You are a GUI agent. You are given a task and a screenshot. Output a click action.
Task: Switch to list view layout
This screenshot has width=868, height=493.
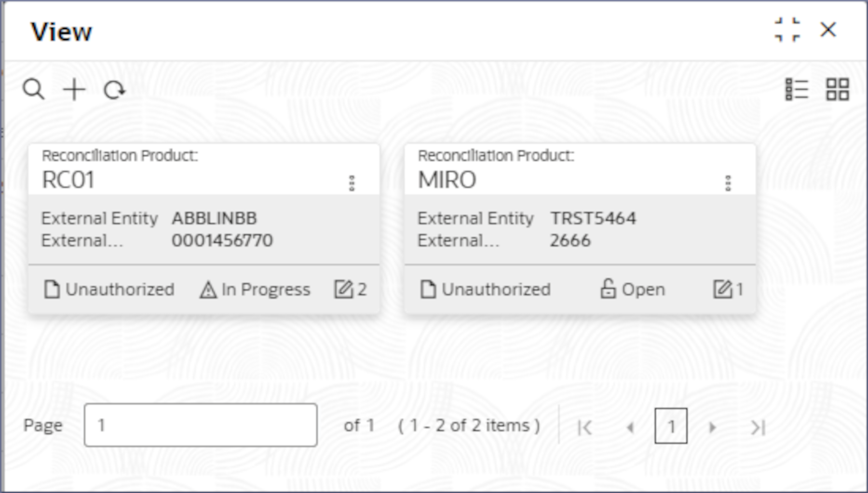[x=797, y=90]
